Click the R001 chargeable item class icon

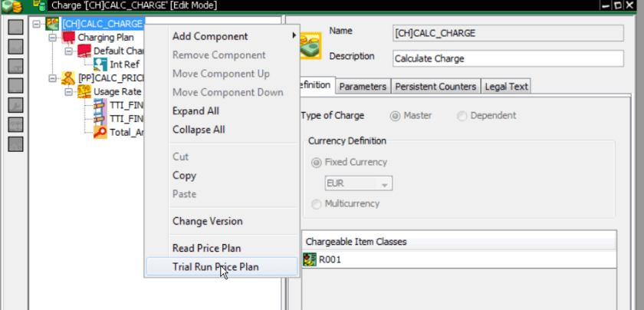click(309, 259)
